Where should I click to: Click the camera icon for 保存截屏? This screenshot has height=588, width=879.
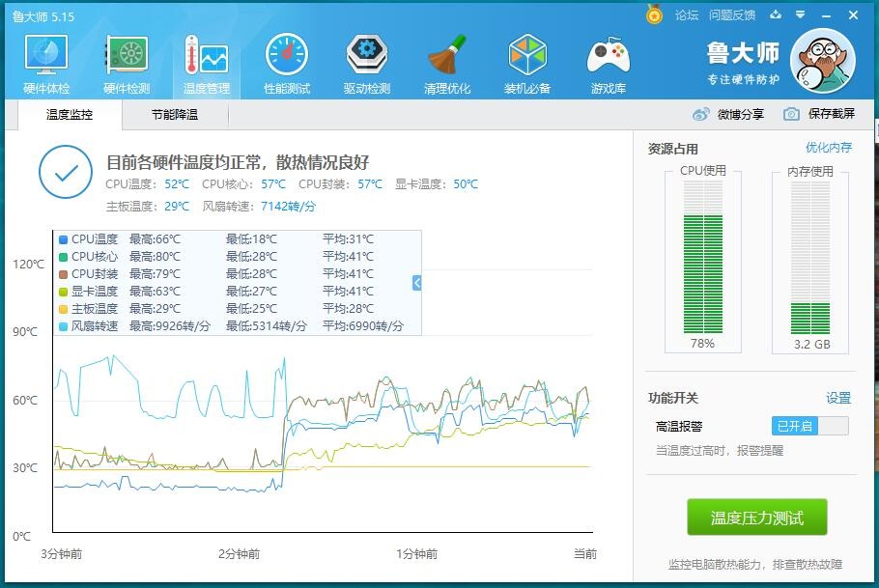point(791,114)
